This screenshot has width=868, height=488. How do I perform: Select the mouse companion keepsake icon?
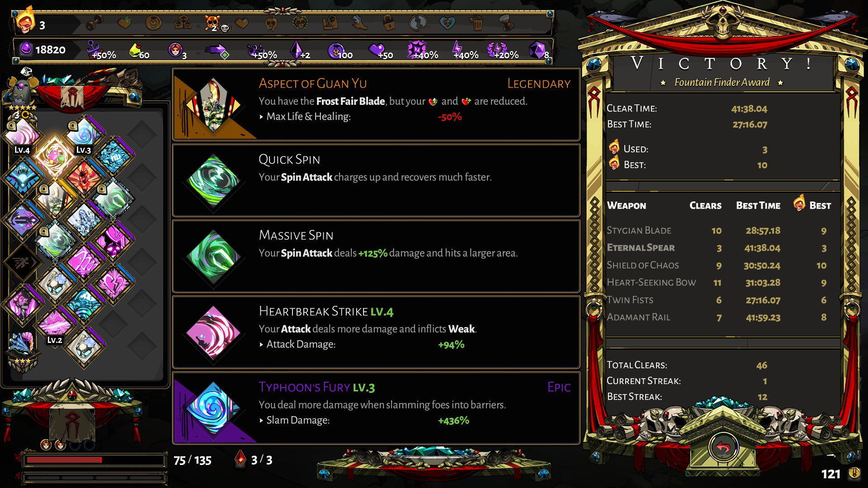click(20, 90)
